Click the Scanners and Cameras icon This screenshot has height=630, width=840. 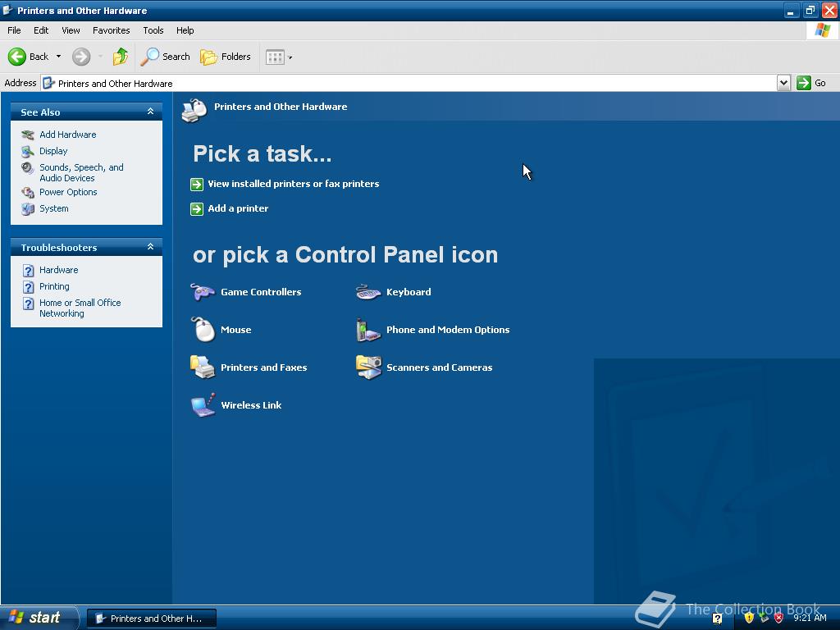click(x=368, y=367)
